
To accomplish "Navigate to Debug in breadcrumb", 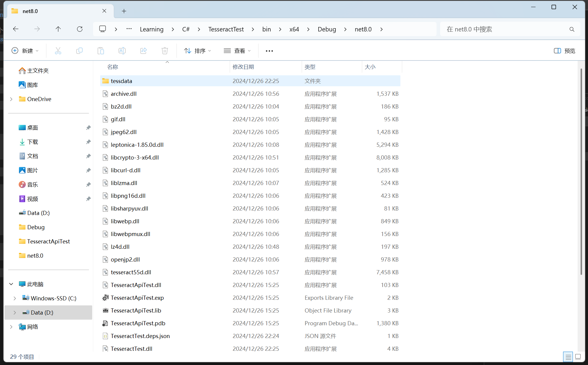I will (x=327, y=29).
